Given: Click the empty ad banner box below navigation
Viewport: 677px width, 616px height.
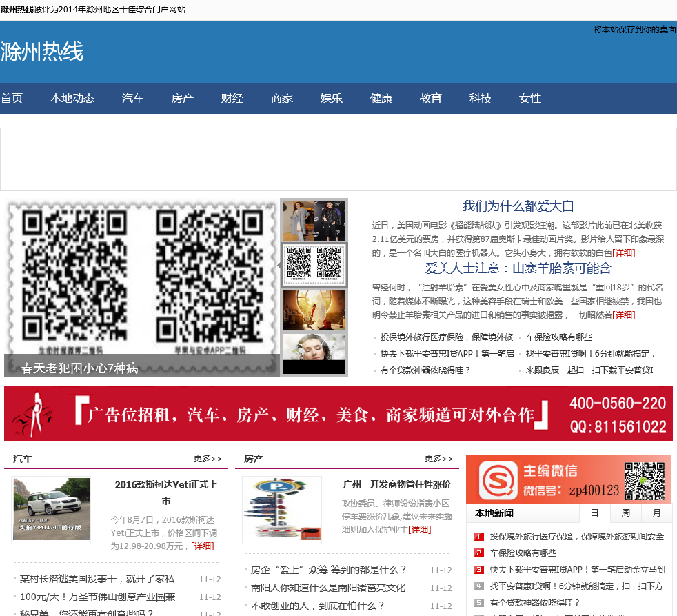Looking at the screenshot, I should [x=338, y=159].
